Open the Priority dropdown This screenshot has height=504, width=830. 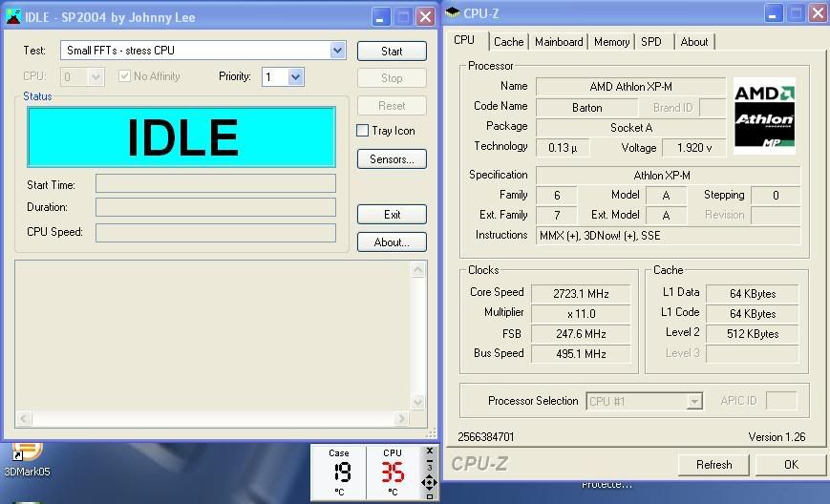[296, 77]
